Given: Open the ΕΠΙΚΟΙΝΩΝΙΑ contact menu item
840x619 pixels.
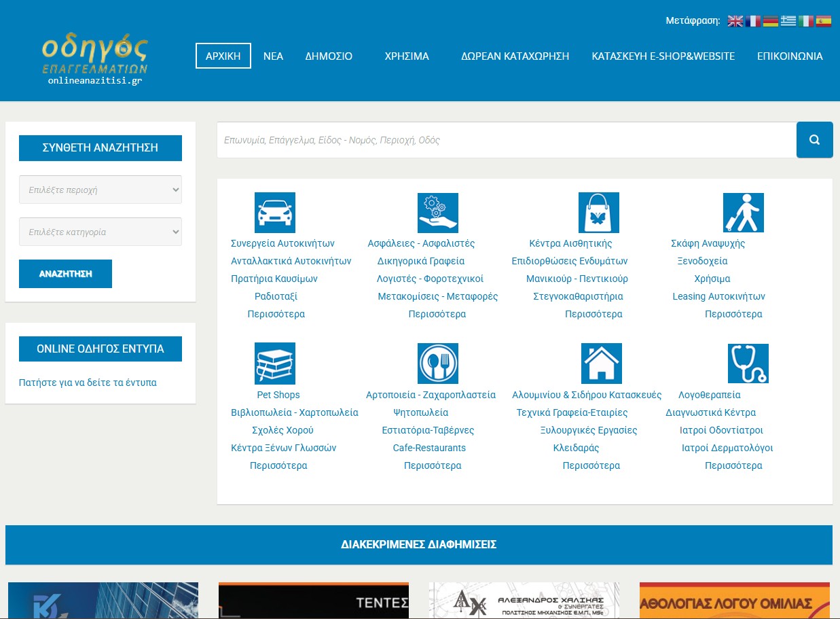Looking at the screenshot, I should 789,56.
